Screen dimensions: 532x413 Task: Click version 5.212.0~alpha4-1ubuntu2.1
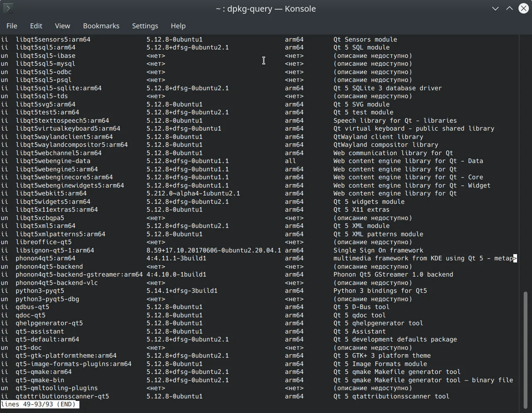(193, 193)
